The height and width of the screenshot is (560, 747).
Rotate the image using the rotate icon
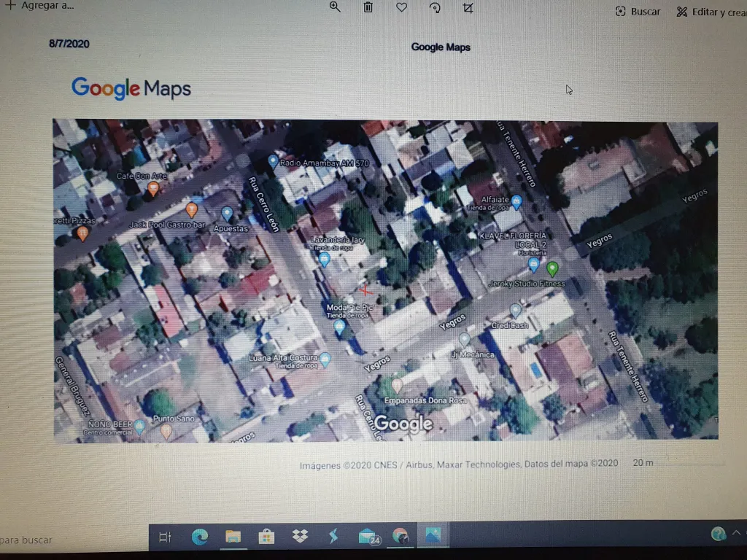pyautogui.click(x=435, y=7)
